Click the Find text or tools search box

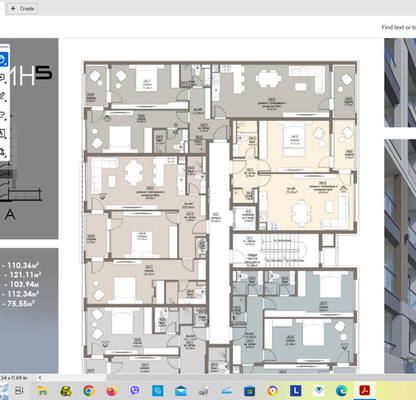(399, 27)
